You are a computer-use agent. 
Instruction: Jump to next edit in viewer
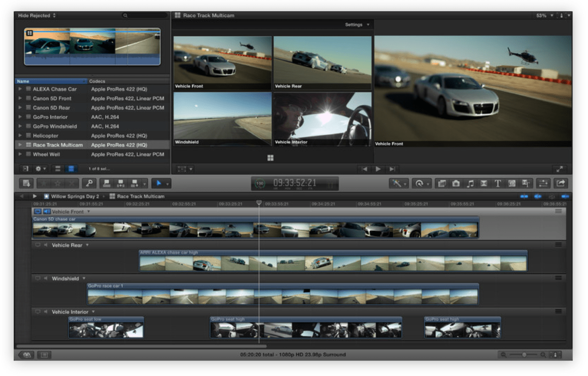pos(392,169)
